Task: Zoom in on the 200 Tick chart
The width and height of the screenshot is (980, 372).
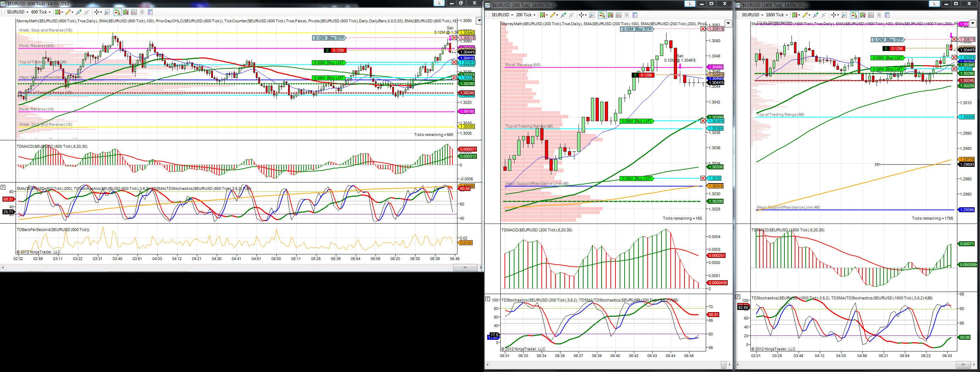Action: (563, 15)
